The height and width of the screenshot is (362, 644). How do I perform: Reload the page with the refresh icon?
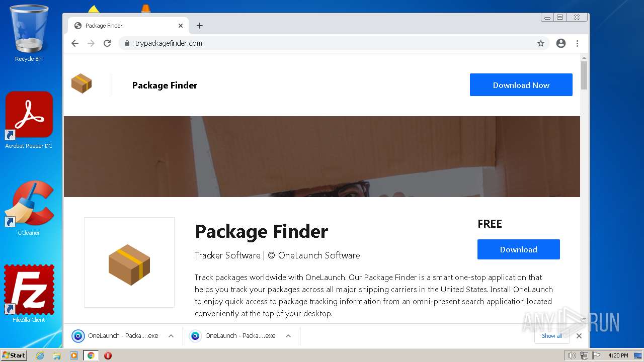pyautogui.click(x=107, y=43)
